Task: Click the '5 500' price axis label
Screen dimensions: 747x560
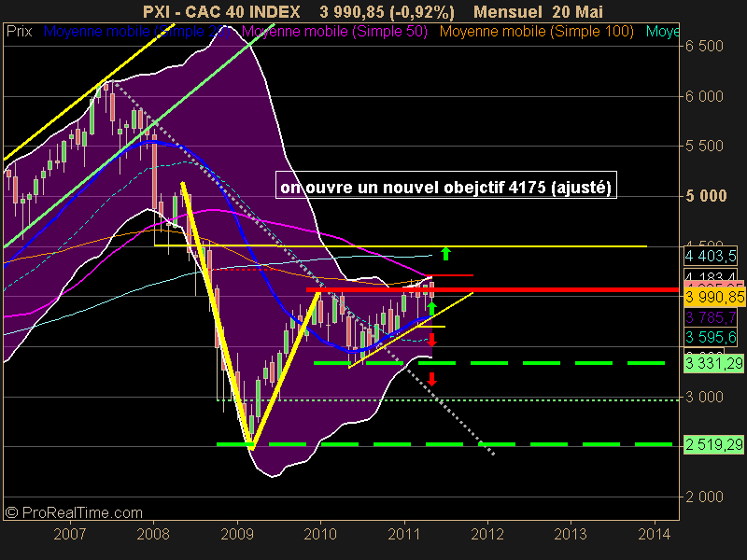Action: [704, 147]
